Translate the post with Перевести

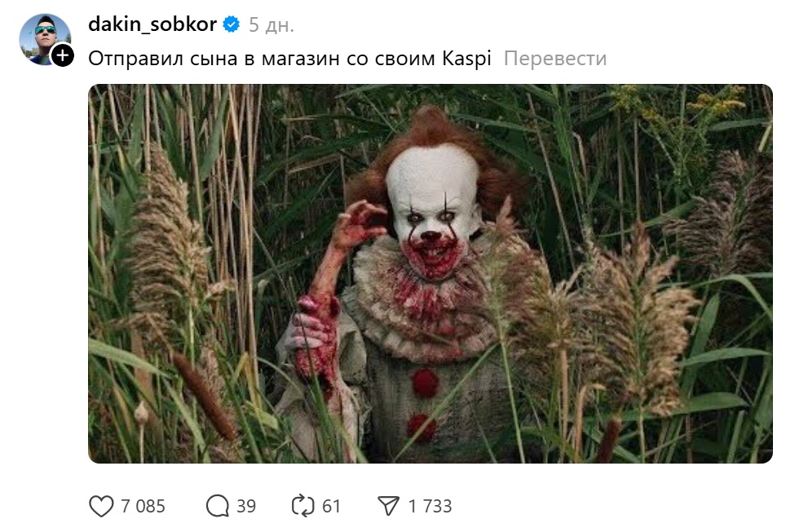pyautogui.click(x=555, y=58)
